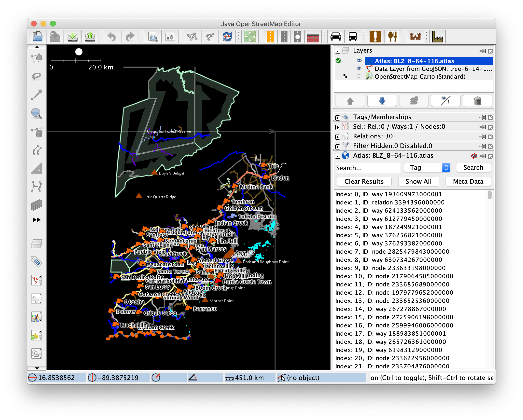Select the Lasso selection tool
The height and width of the screenshot is (420, 523).
37,76
